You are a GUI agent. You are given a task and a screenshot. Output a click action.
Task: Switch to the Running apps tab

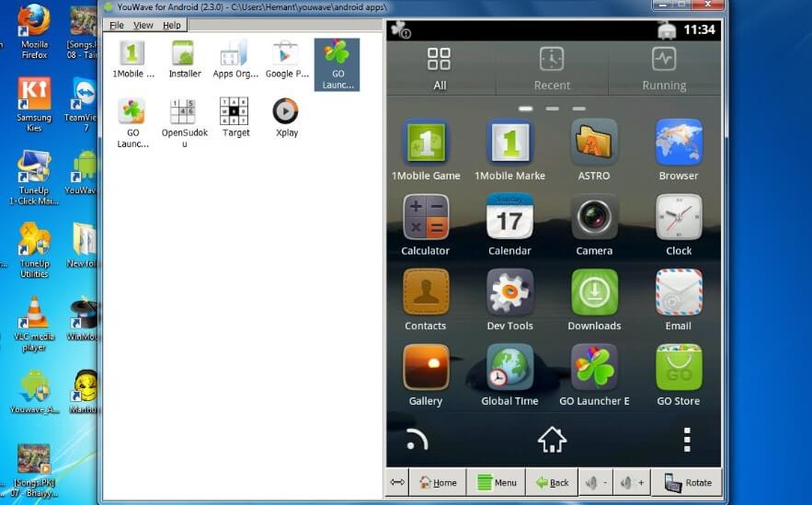(x=664, y=68)
